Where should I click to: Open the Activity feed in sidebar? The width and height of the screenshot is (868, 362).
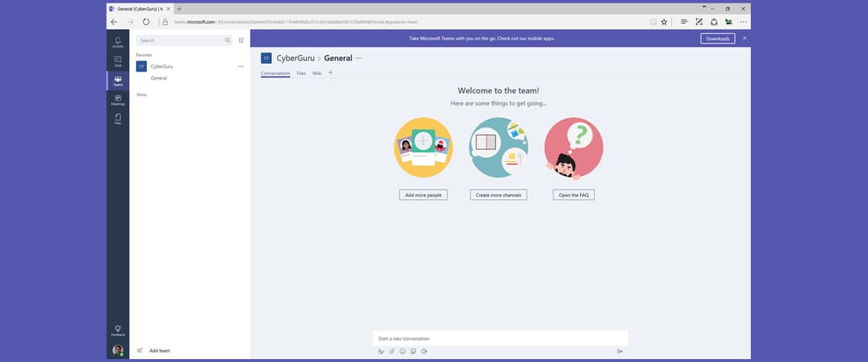click(118, 42)
